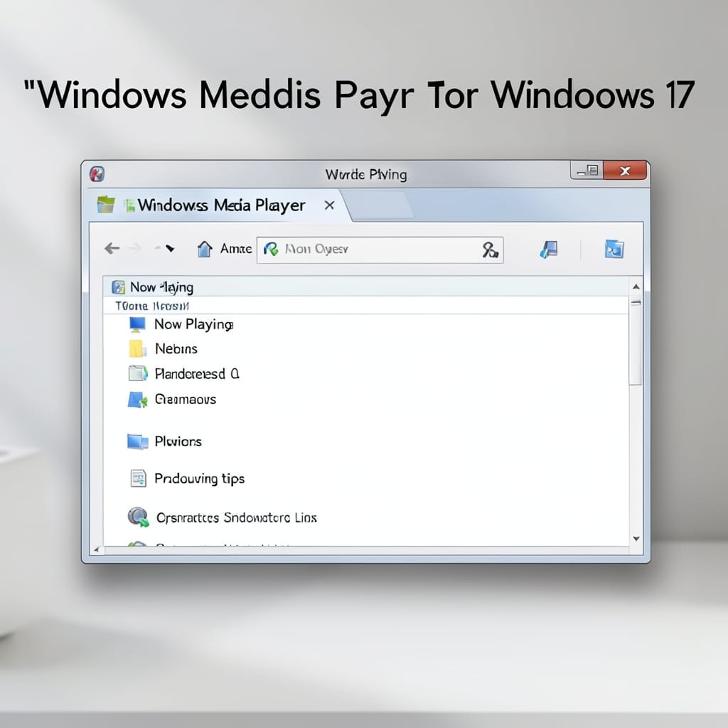728x728 pixels.
Task: Select Now Playing list item
Action: pyautogui.click(x=193, y=324)
